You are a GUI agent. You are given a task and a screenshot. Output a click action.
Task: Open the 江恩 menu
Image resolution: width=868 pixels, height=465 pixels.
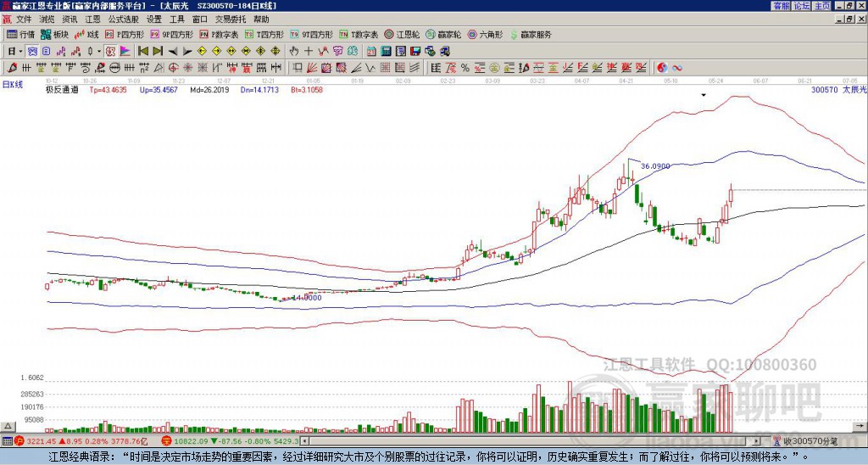tap(92, 20)
